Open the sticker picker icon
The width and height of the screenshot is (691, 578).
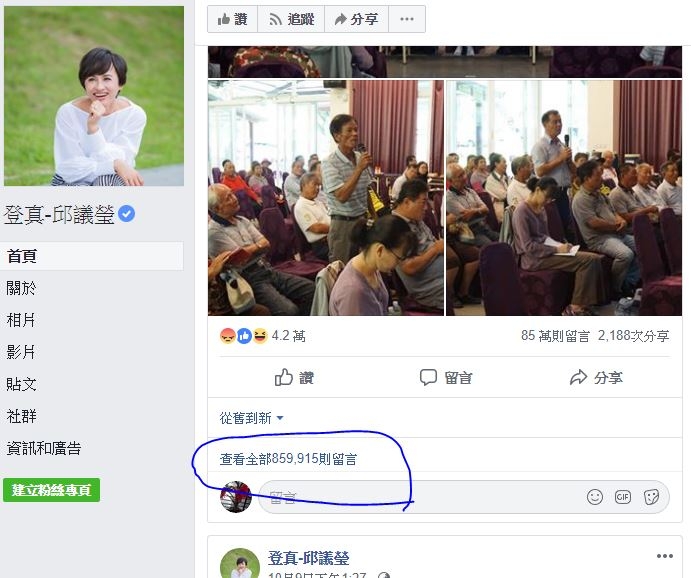coord(651,497)
